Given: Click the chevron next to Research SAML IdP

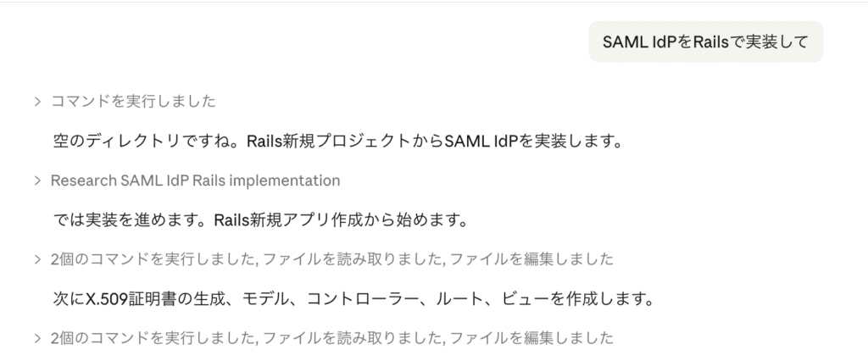Looking at the screenshot, I should [38, 180].
